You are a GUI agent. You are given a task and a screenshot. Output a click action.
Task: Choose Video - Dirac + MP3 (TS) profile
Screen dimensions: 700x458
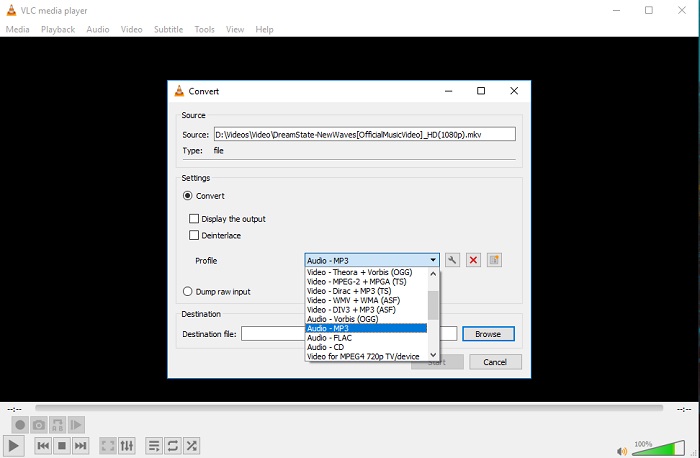click(366, 291)
